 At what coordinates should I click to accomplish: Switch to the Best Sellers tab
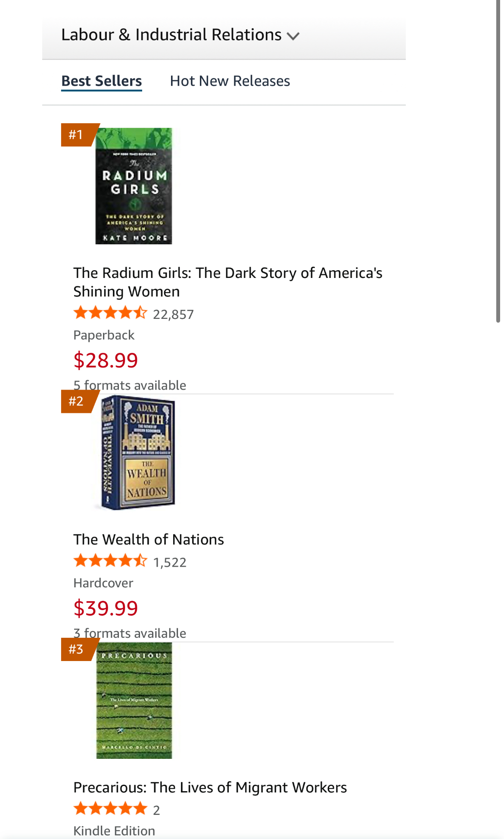point(102,81)
